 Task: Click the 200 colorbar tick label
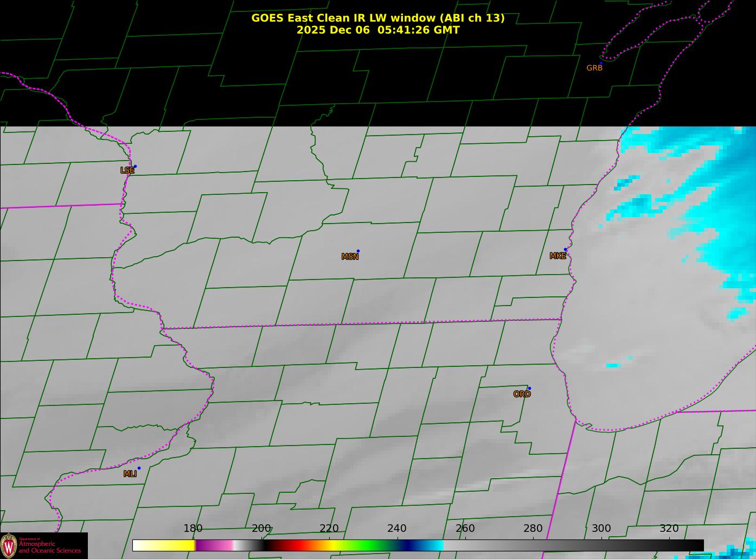click(x=261, y=529)
